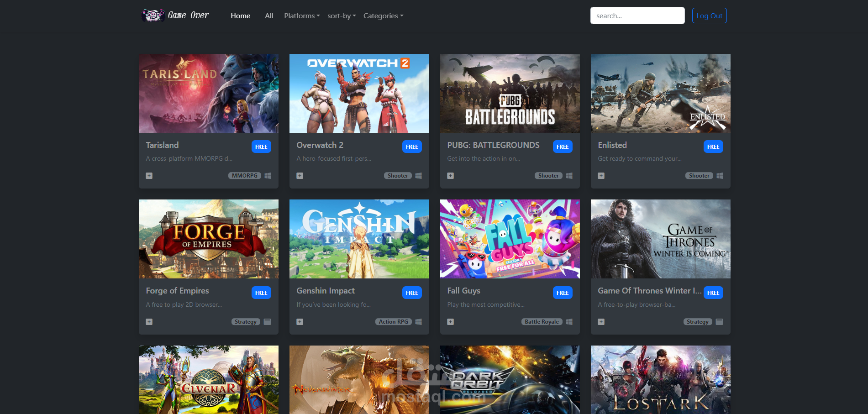
Task: Click the FREE badge on Enlisted
Action: coord(713,147)
